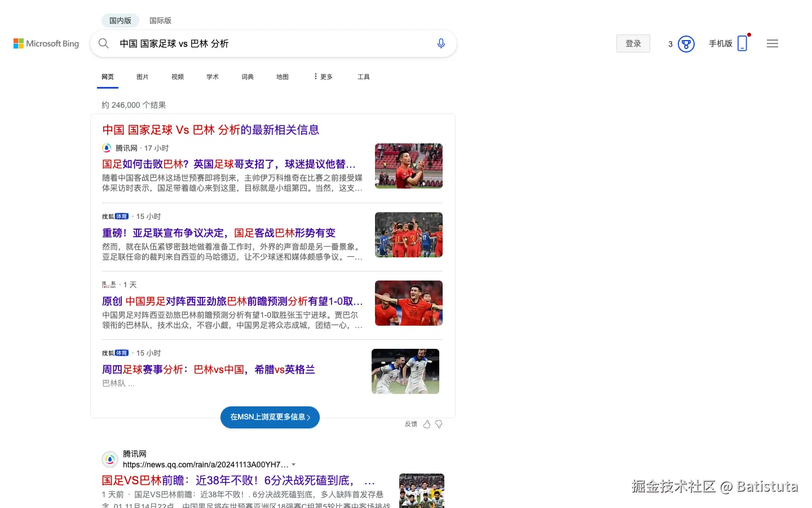This screenshot has width=812, height=508.
Task: Expand the 更多 search categories menu
Action: pyautogui.click(x=323, y=77)
